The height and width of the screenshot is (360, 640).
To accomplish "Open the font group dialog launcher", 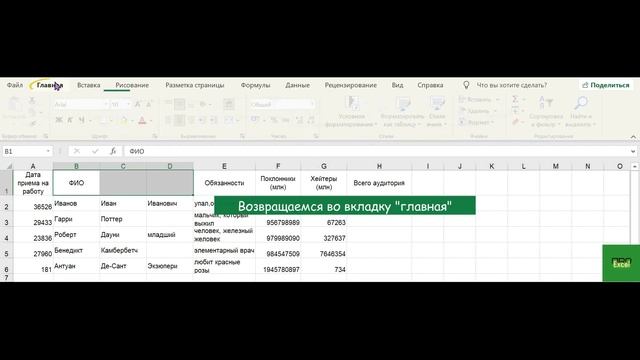I will [155, 136].
